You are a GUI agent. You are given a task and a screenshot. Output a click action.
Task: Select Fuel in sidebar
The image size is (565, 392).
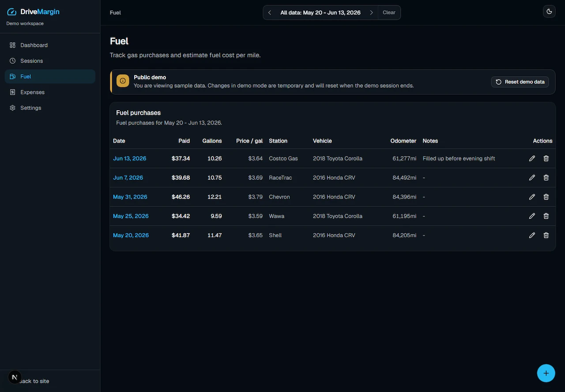50,76
